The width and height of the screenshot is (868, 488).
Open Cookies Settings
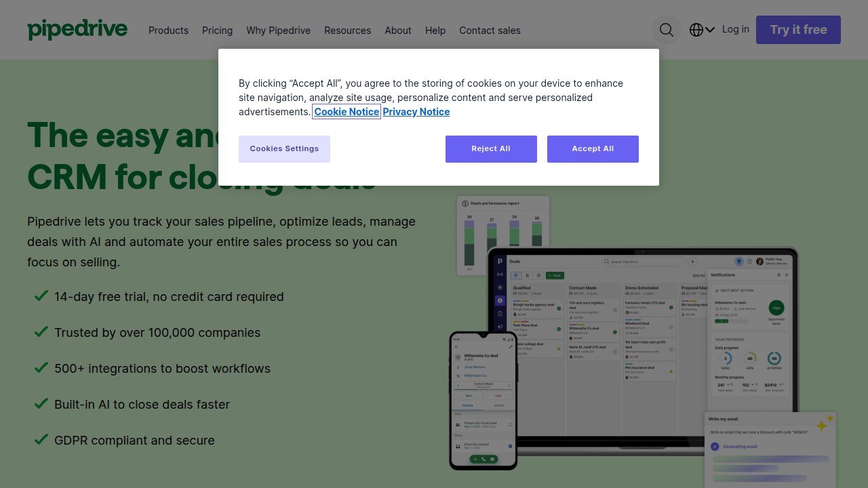point(284,149)
